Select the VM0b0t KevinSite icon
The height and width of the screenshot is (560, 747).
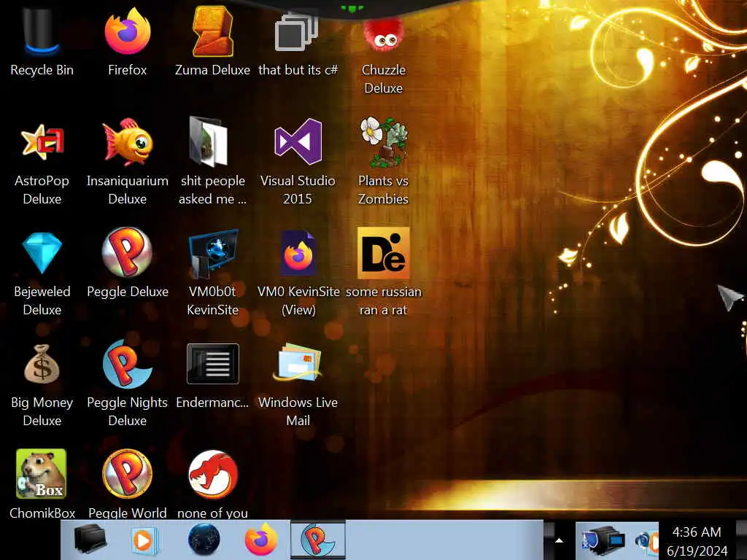pyautogui.click(x=213, y=253)
